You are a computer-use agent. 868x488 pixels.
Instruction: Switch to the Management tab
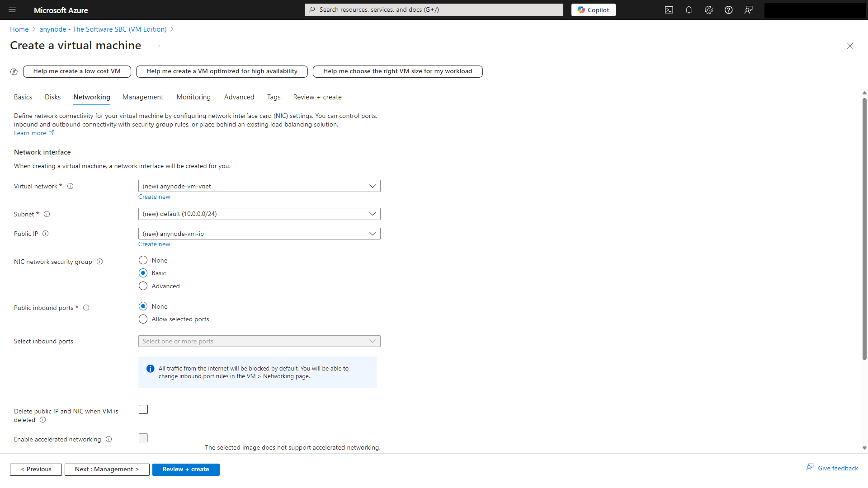pos(143,97)
